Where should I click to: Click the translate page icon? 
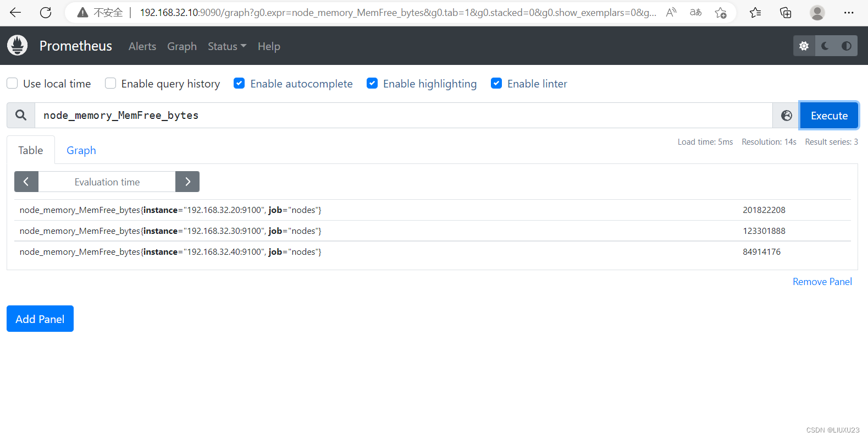point(696,12)
